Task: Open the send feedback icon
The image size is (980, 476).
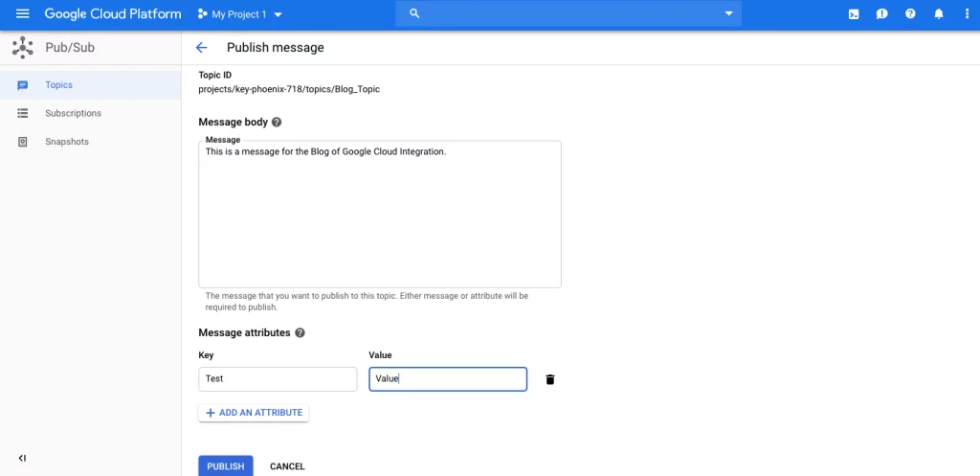Action: tap(881, 13)
